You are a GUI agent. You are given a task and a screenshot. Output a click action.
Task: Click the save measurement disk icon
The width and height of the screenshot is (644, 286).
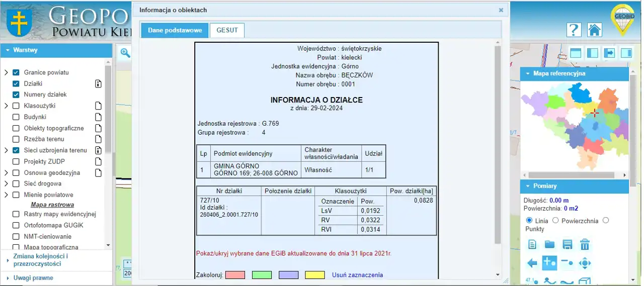(x=567, y=245)
